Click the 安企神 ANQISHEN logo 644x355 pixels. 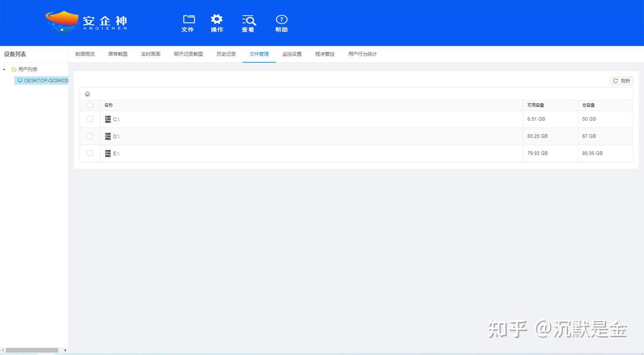tap(86, 22)
